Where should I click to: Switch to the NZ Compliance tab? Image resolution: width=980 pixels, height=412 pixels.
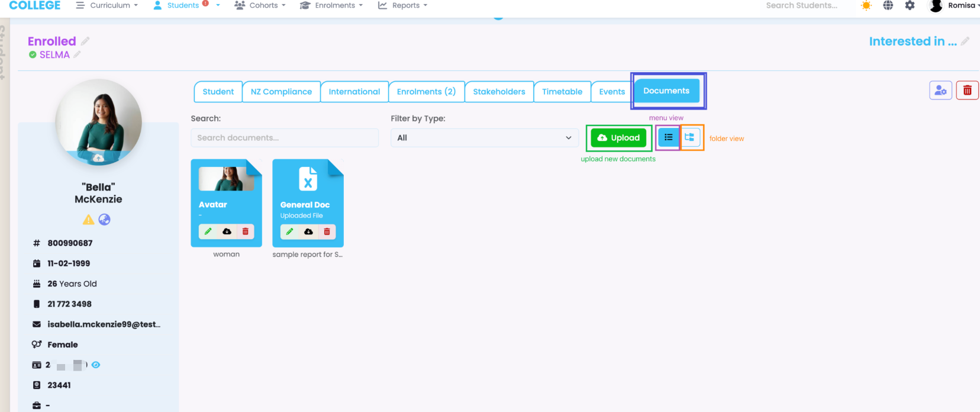click(281, 92)
